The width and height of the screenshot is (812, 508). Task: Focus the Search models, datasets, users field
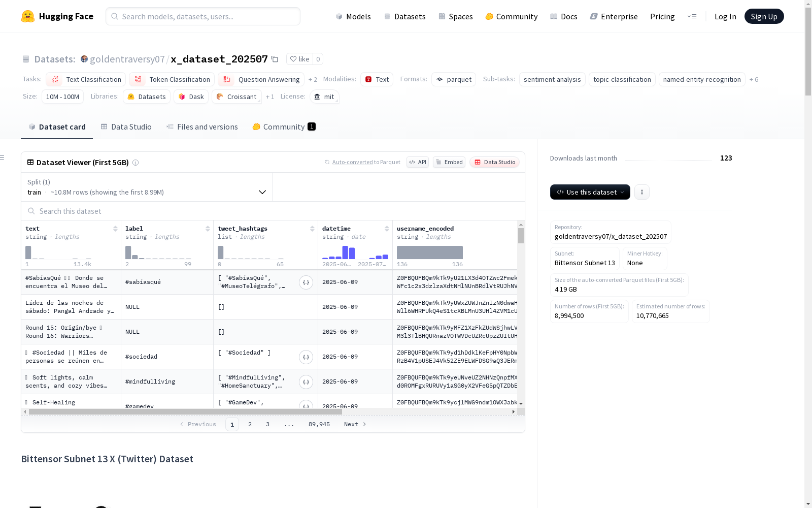point(203,16)
